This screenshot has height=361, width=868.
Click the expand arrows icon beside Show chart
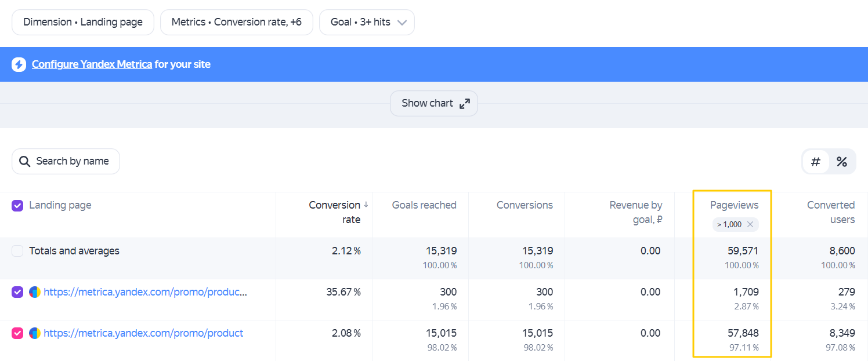(465, 104)
